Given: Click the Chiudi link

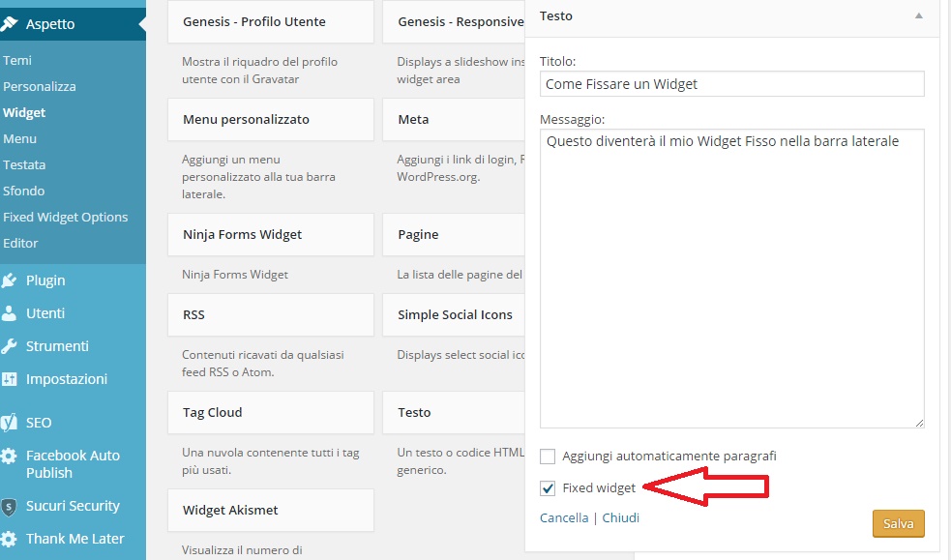Looking at the screenshot, I should (620, 517).
